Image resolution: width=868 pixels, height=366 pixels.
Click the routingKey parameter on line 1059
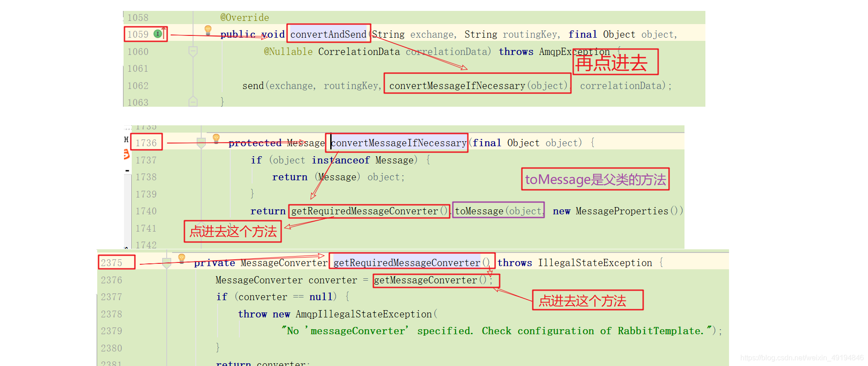(531, 35)
